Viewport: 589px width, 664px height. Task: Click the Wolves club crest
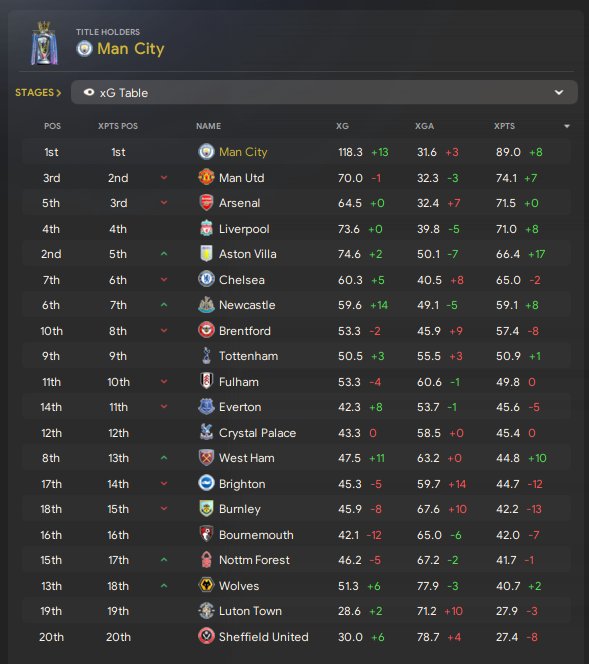[x=206, y=585]
